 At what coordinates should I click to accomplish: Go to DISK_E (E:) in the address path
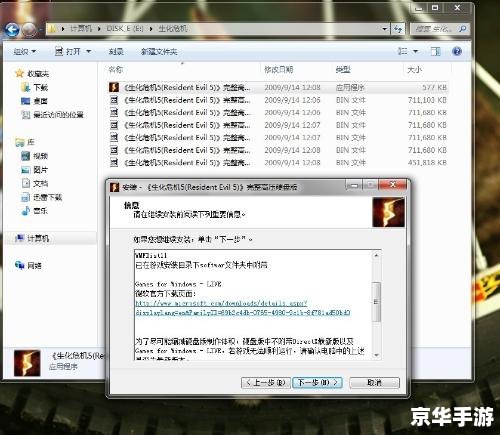(125, 29)
